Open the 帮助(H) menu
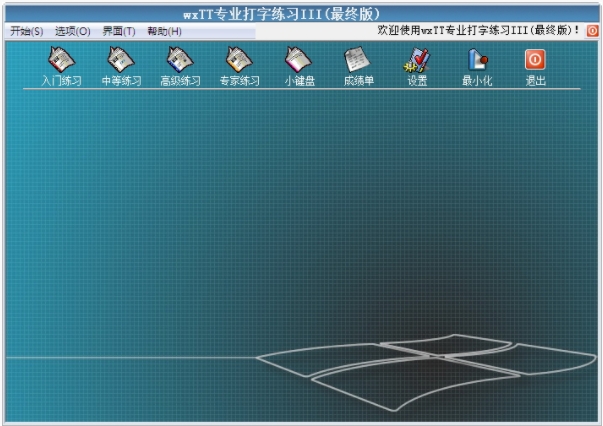Viewport: 603px width, 426px height. click(x=164, y=31)
